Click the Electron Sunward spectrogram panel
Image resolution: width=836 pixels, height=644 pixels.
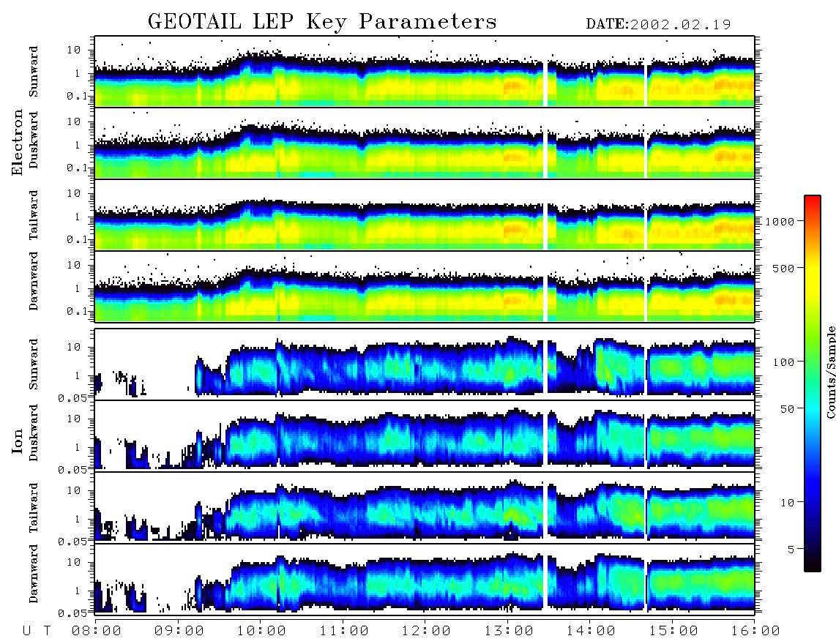(x=425, y=72)
